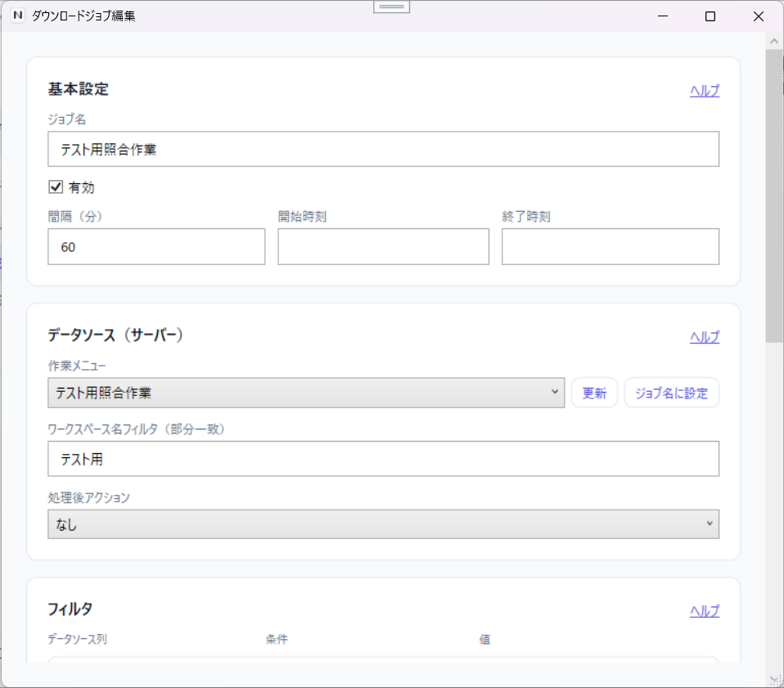The height and width of the screenshot is (688, 784).
Task: Click the 更新 button
Action: [594, 393]
